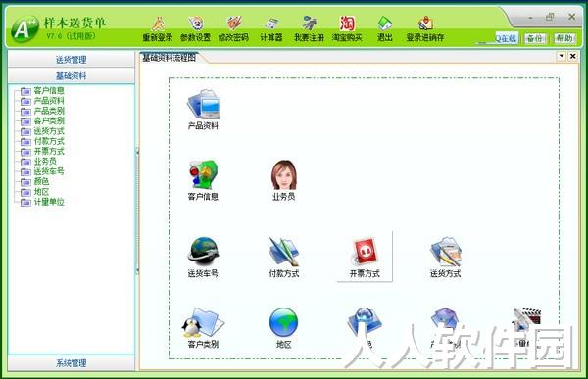Image resolution: width=588 pixels, height=379 pixels.
Task: Select 送货车号 in the sidebar tree
Action: (49, 171)
